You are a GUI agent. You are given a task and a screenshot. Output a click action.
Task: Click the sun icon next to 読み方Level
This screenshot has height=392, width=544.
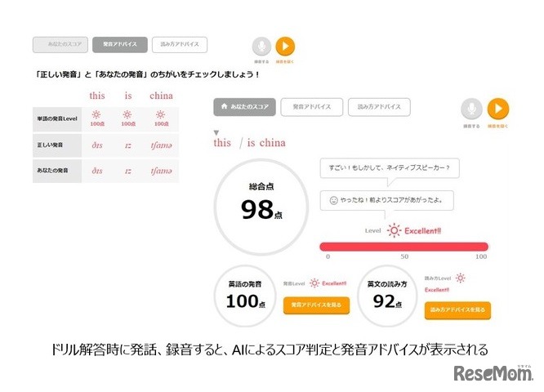point(461,278)
